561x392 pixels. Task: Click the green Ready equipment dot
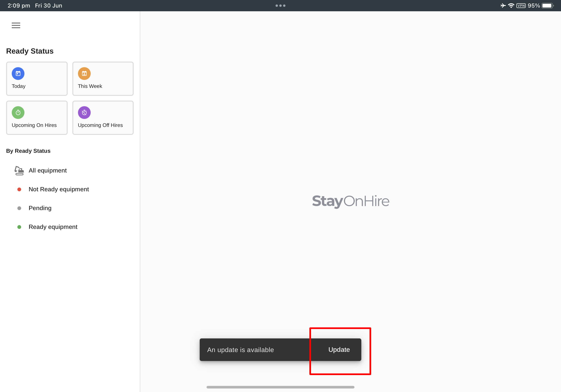pos(19,227)
